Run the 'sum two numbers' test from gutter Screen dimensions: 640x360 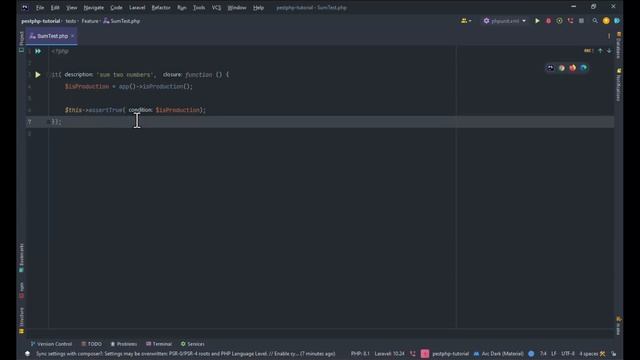(x=38, y=75)
